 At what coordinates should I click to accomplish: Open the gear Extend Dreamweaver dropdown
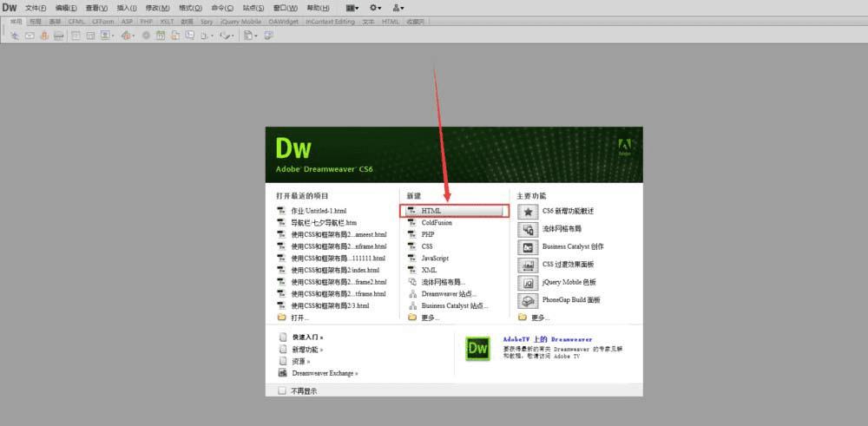pos(376,8)
